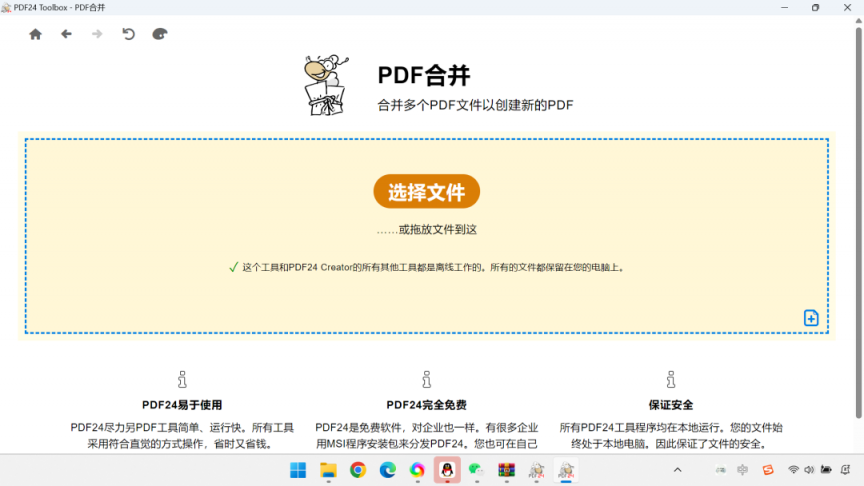Open WinRAR from the taskbar
The height and width of the screenshot is (486, 864).
[507, 470]
